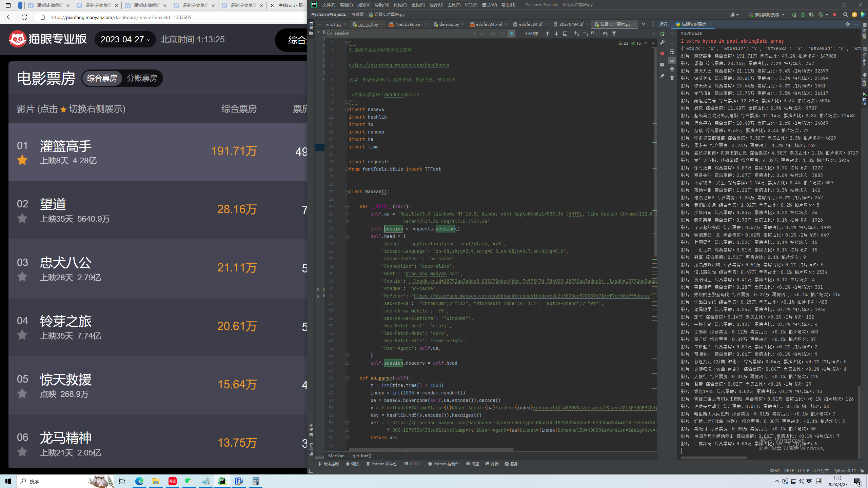
Task: Switch to e3dfe524.xml editor tab
Action: [489, 24]
